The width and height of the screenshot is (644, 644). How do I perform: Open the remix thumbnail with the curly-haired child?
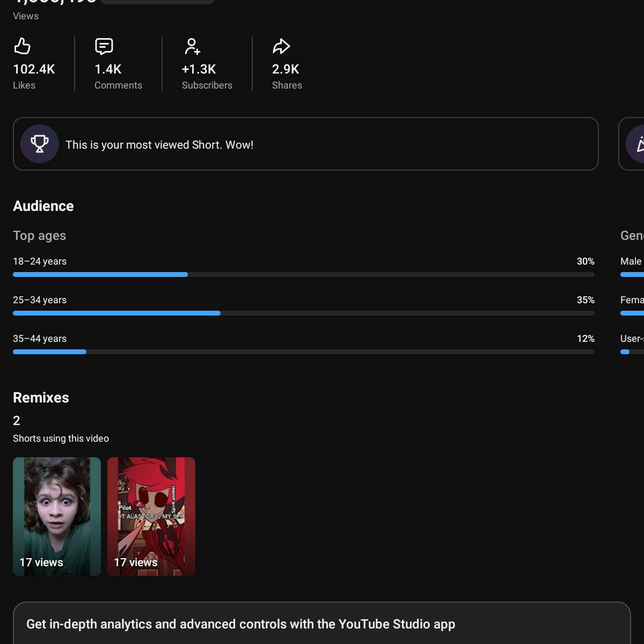[x=57, y=516]
